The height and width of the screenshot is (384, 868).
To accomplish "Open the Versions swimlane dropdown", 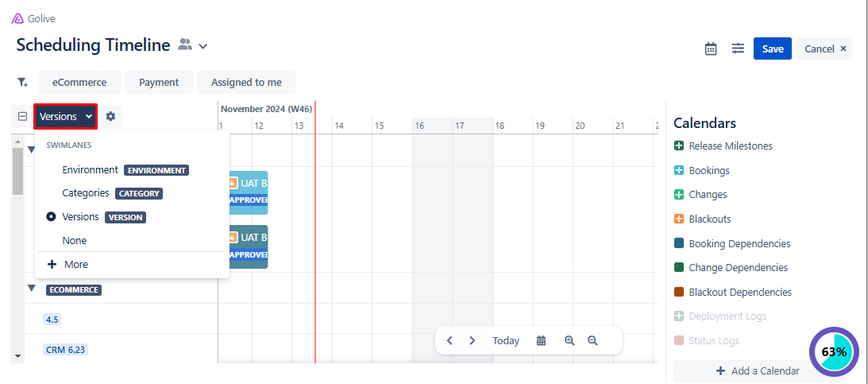I will 66,117.
